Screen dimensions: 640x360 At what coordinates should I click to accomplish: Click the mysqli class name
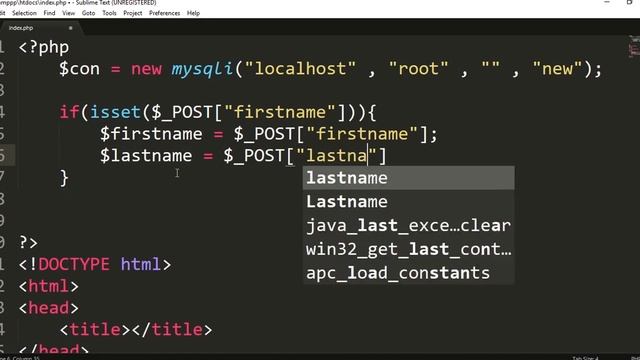click(202, 69)
